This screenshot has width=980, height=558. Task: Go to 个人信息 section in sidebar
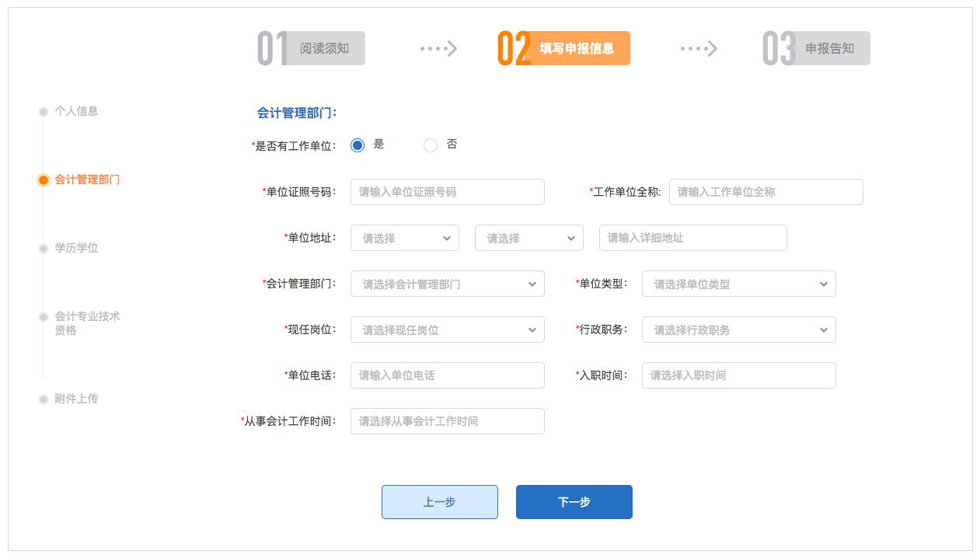[x=76, y=111]
